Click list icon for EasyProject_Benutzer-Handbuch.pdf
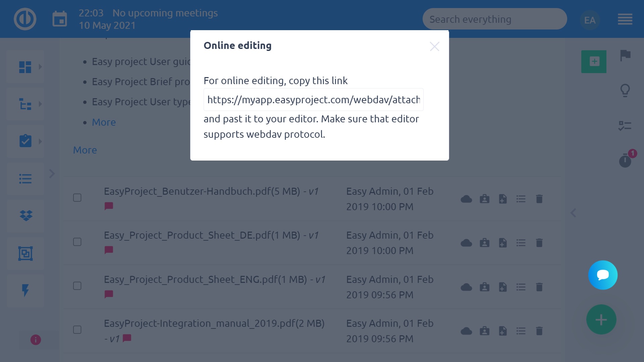 point(521,199)
